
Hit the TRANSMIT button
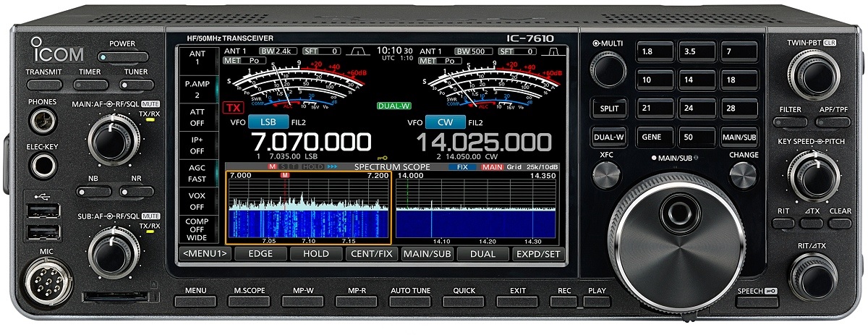coord(43,85)
